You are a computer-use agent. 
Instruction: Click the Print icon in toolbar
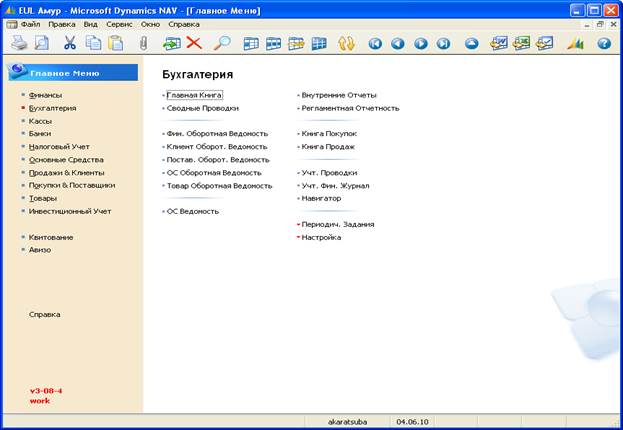click(x=19, y=43)
